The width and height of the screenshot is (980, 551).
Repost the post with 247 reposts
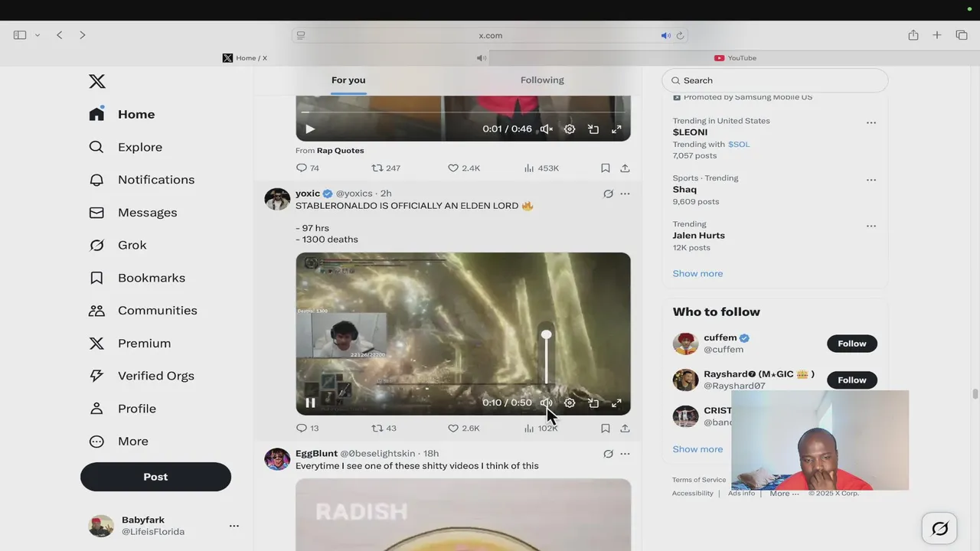click(386, 168)
